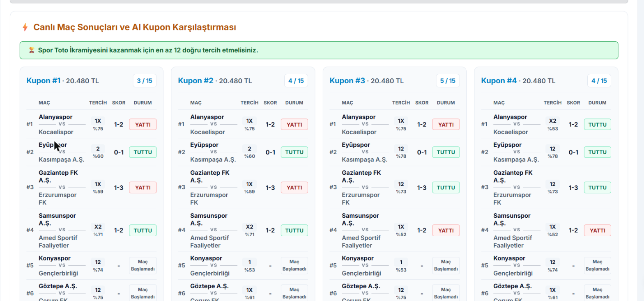Click the Canlı Maç Sonuçları heading
The image size is (644, 301).
tap(135, 27)
